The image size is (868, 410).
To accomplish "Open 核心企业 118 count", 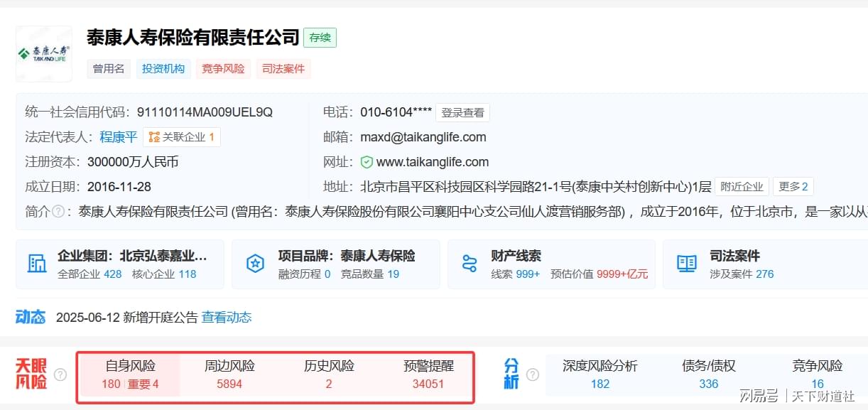I will coord(164,274).
